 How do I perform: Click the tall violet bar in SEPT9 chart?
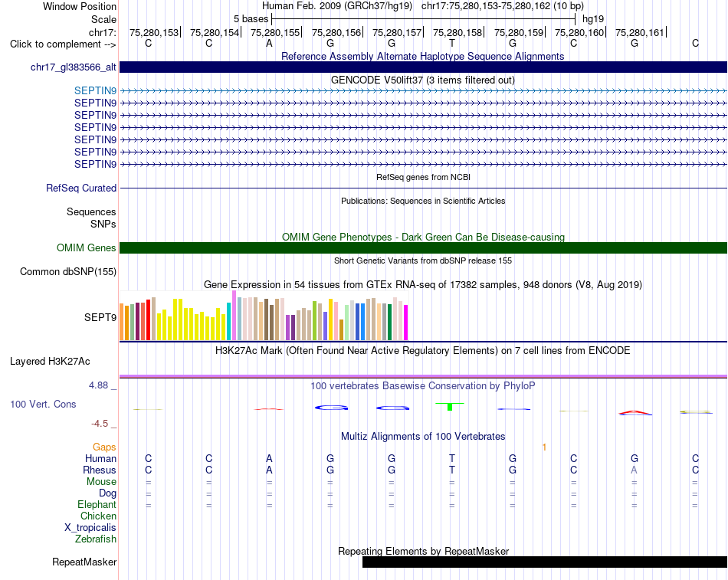click(234, 316)
